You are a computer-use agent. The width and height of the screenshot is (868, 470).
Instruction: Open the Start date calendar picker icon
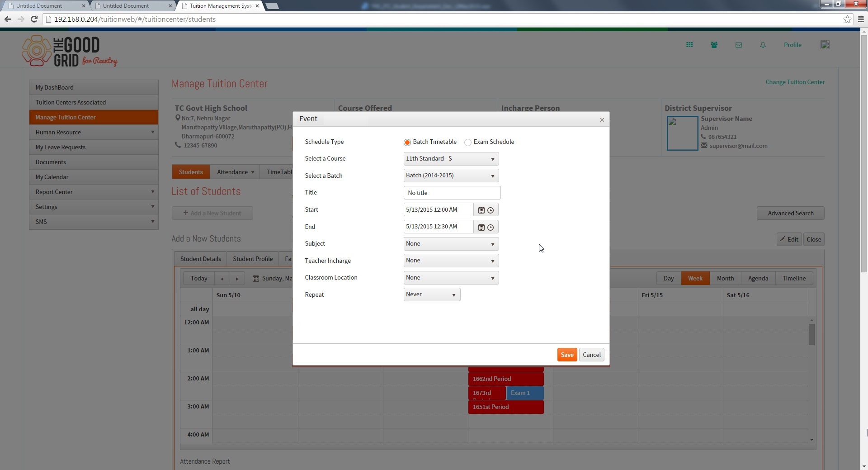point(481,210)
